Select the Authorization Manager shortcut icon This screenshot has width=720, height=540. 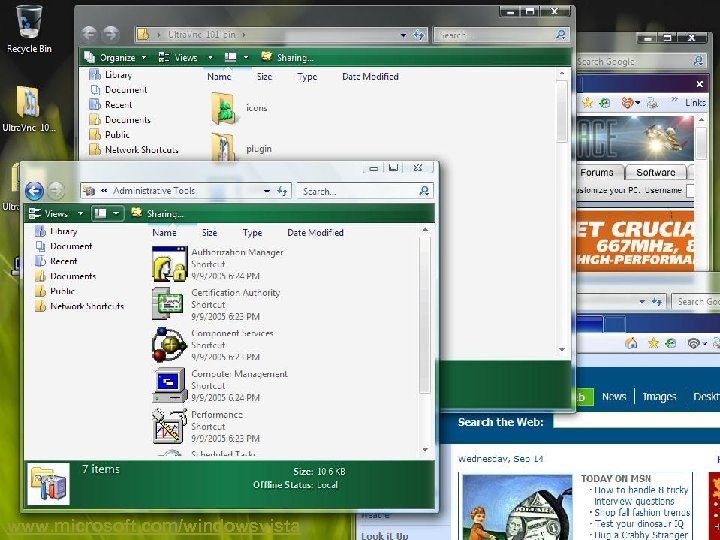pyautogui.click(x=169, y=264)
